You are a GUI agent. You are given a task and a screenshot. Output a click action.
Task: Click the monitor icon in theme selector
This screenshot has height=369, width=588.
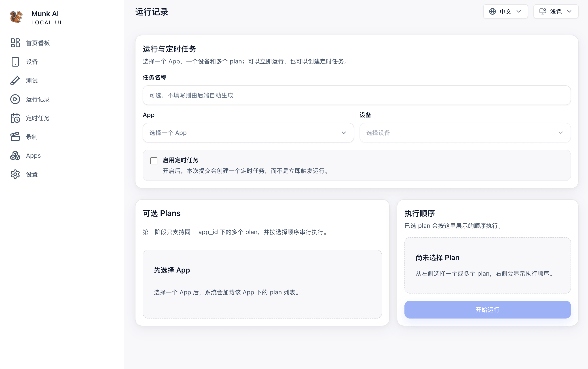pos(543,11)
